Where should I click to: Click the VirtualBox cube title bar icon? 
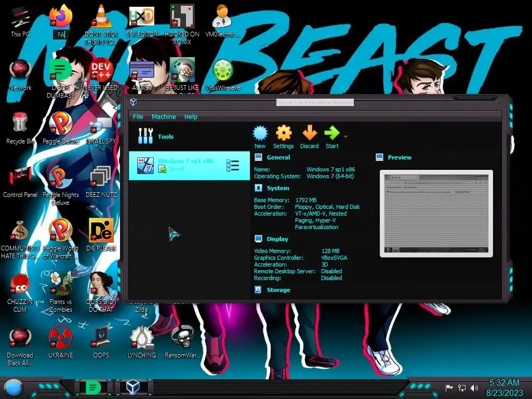point(134,102)
